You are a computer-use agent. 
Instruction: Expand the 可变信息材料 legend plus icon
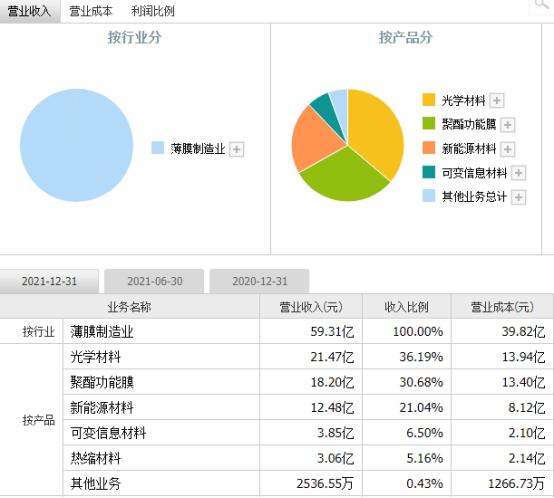tap(518, 173)
